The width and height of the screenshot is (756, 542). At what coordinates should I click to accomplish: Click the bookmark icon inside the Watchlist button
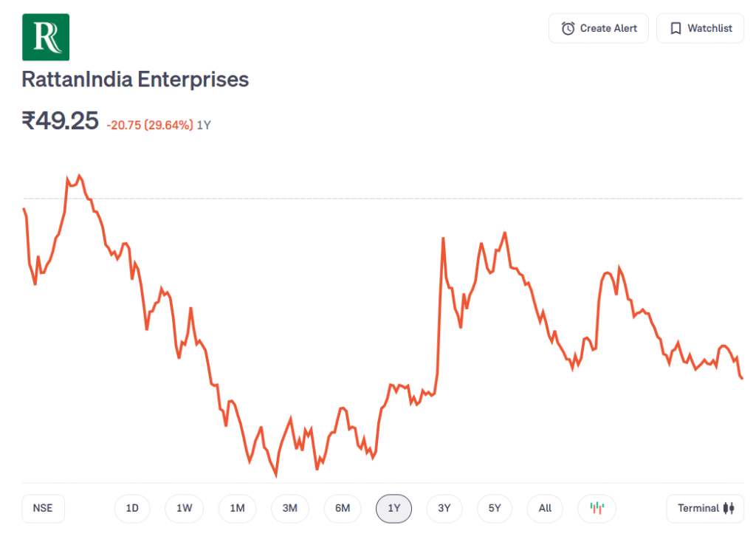[675, 28]
